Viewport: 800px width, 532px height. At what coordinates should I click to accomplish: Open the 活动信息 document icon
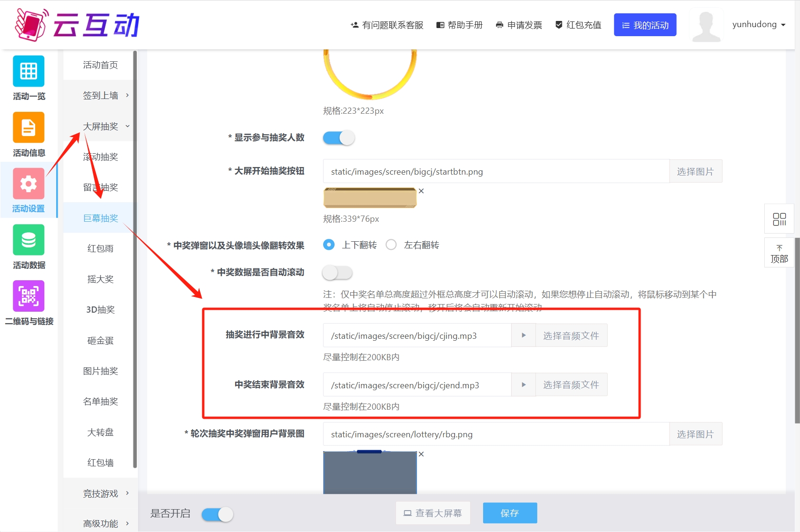29,128
